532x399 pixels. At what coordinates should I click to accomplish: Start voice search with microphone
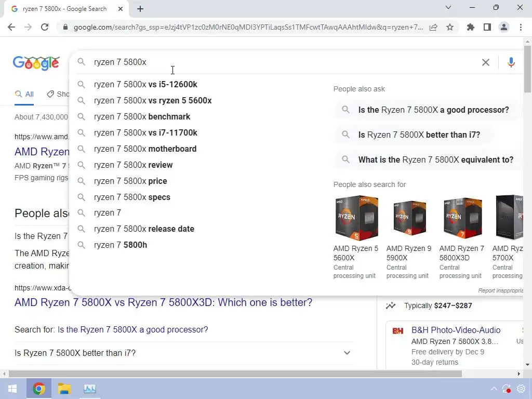click(511, 62)
